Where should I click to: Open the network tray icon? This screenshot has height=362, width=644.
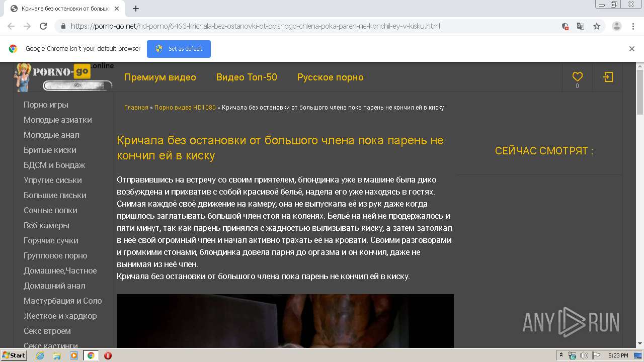tap(572, 355)
